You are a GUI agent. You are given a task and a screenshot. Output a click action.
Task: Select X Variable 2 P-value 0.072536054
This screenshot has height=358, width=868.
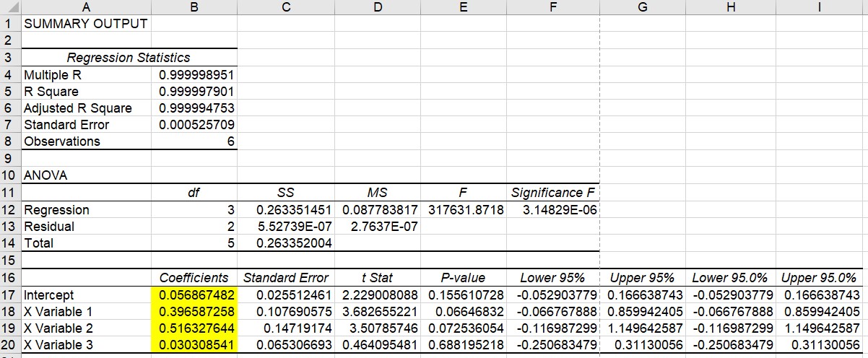[464, 328]
